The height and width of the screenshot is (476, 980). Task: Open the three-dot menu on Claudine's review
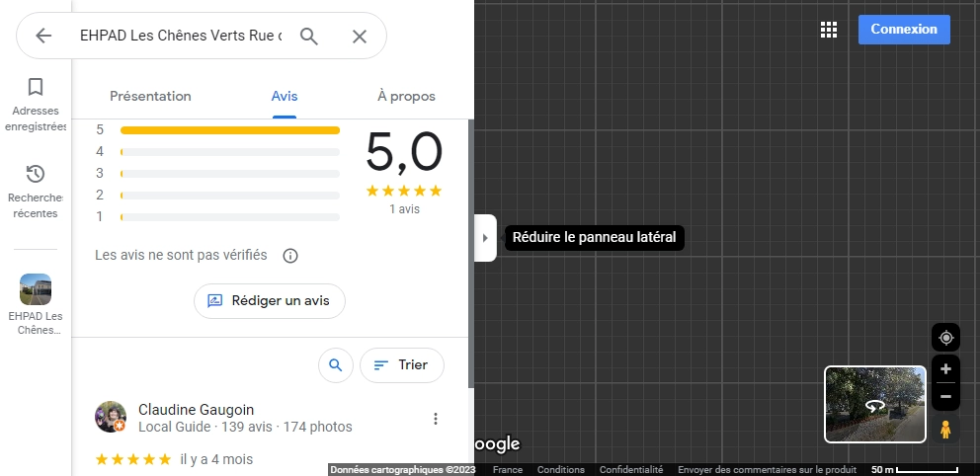coord(436,419)
